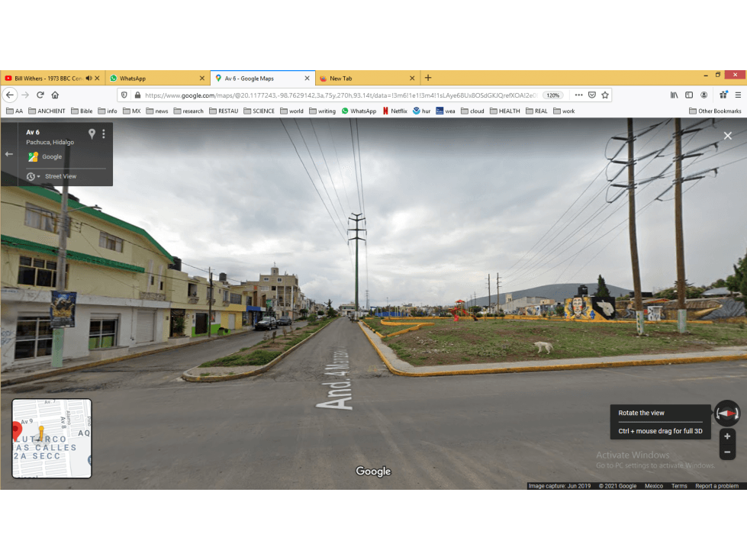Open the info bookmarks folder
This screenshot has width=747, height=560.
[x=108, y=111]
